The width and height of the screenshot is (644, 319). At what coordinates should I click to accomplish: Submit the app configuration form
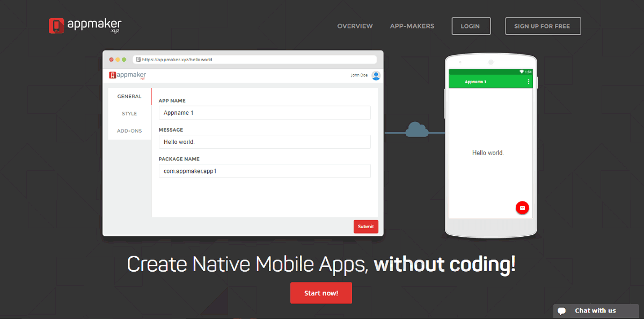[x=365, y=227]
